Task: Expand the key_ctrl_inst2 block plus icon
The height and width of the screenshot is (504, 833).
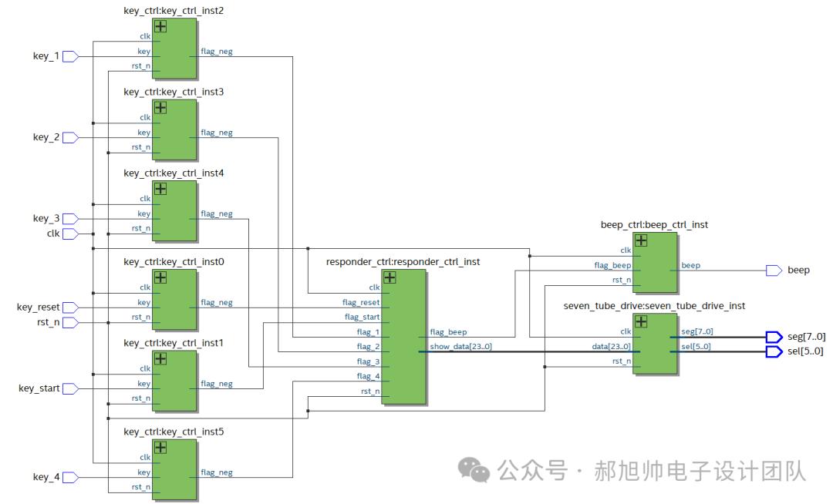Action: (x=160, y=26)
